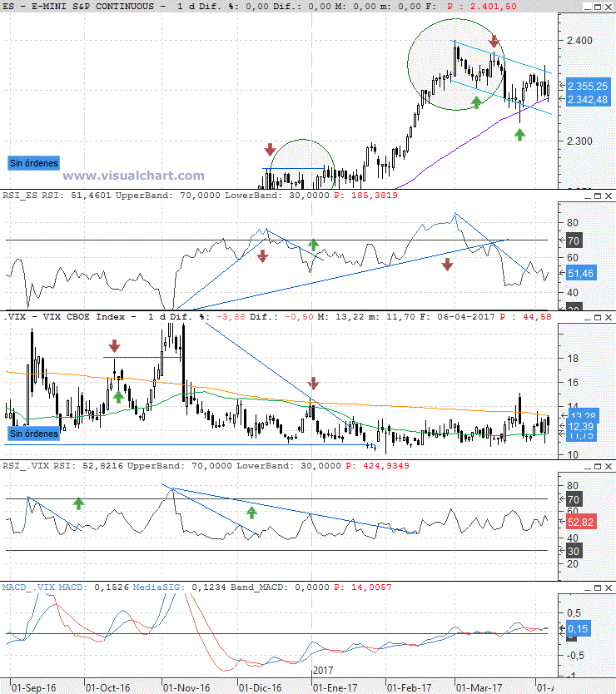This screenshot has height=694, width=616.
Task: Click the 70 band tag in RSI_.VIX panel
Action: coord(573,500)
